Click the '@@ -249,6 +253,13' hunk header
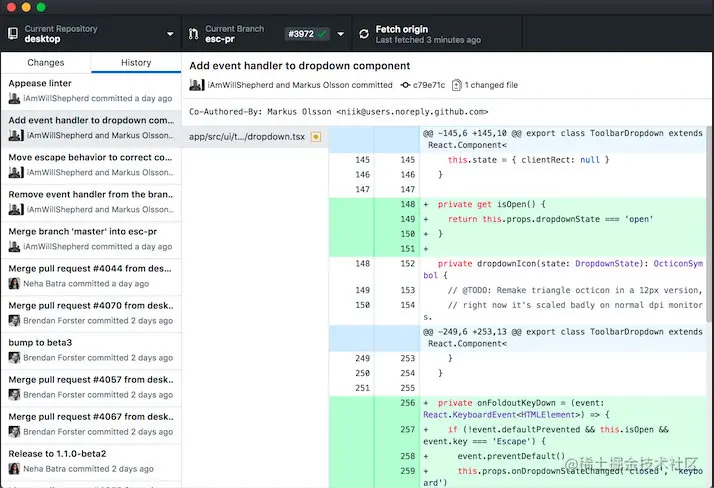Image resolution: width=714 pixels, height=488 pixels. (563, 338)
